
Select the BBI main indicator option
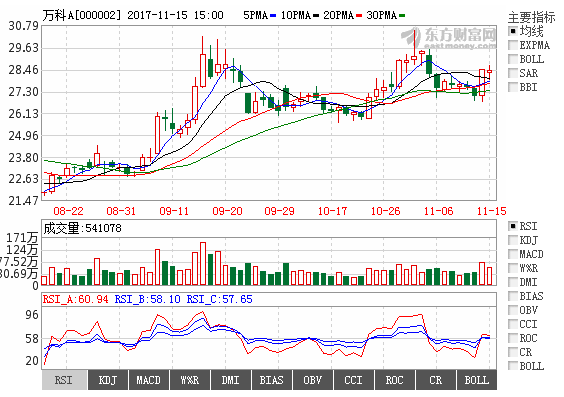point(513,87)
